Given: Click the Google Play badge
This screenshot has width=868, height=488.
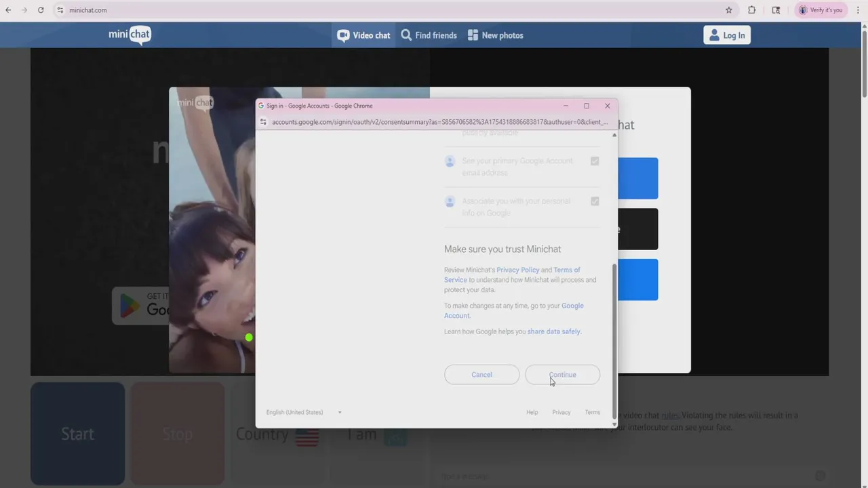Looking at the screenshot, I should (140, 306).
